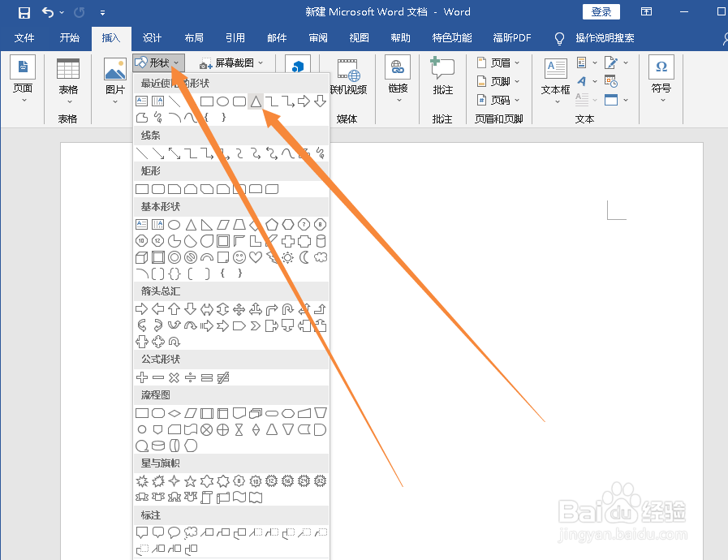Screen dimensions: 728x560
Task: Switch to the 福昕PDF tab
Action: (511, 37)
